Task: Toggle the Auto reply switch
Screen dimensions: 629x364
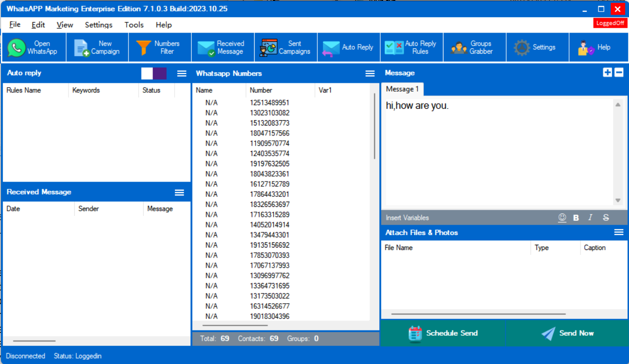Action: coord(154,73)
